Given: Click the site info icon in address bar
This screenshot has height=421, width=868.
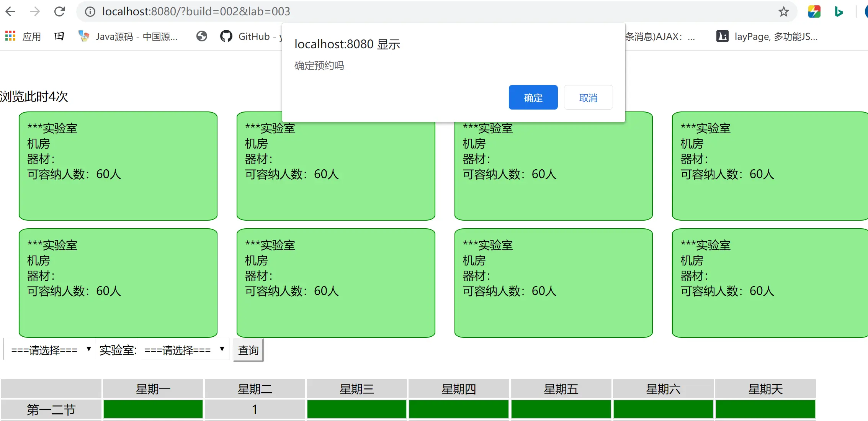Looking at the screenshot, I should pos(90,12).
